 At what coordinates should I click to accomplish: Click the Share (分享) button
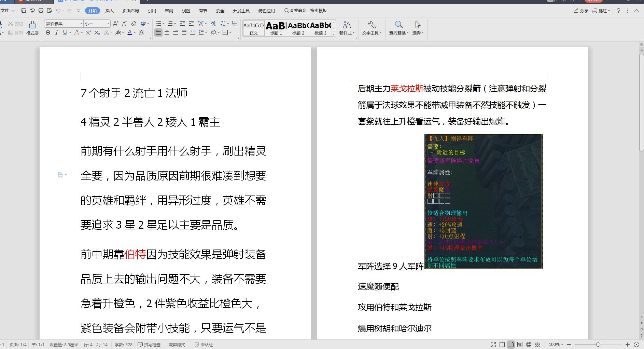(581, 11)
